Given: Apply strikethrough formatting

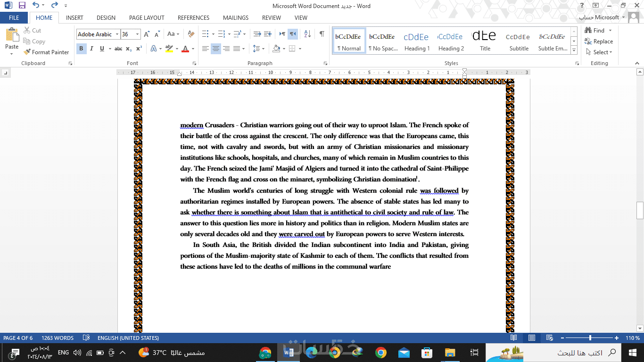Looking at the screenshot, I should (118, 49).
